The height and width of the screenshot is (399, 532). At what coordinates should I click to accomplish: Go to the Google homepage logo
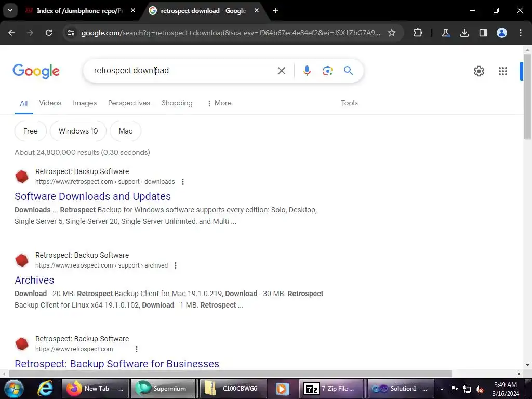tap(36, 71)
